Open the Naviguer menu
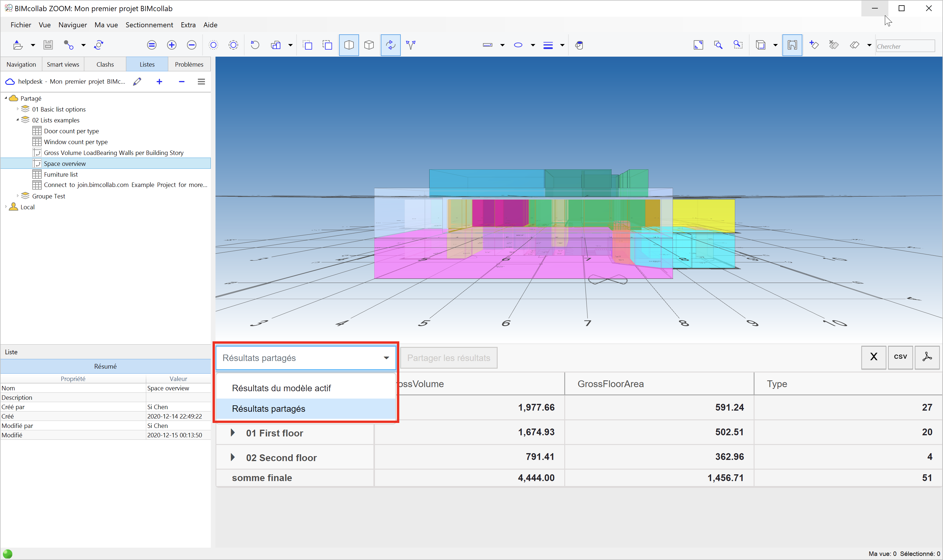Image resolution: width=943 pixels, height=560 pixels. 73,25
